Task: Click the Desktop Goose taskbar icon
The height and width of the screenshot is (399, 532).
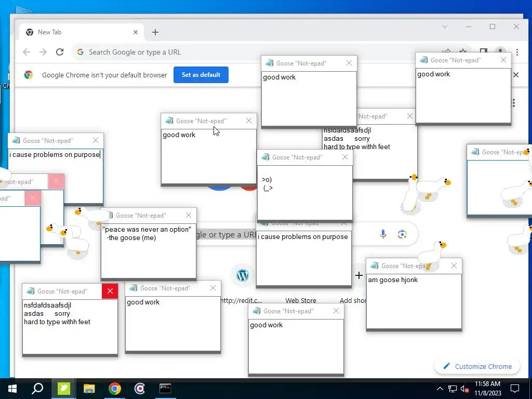Action: point(63,389)
